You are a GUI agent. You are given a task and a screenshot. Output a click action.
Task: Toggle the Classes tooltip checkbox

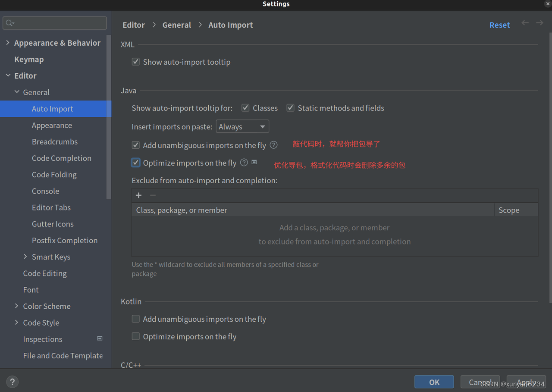pos(245,108)
